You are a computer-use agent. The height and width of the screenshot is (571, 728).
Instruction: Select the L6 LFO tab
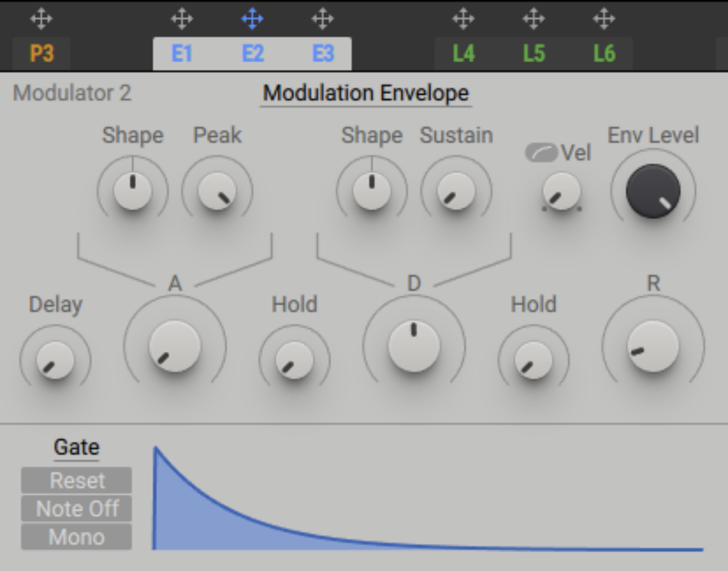click(604, 54)
